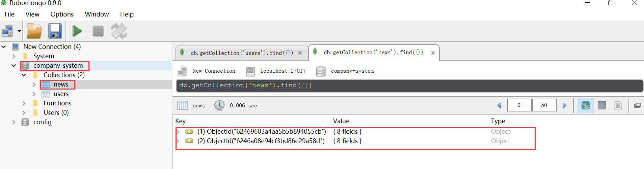Click the Save floppy disk icon

click(55, 31)
